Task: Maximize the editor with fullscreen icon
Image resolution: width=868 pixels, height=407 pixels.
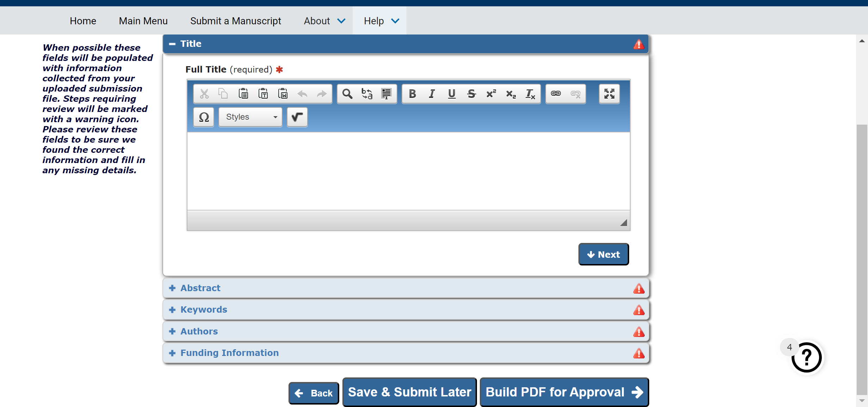Action: 609,94
